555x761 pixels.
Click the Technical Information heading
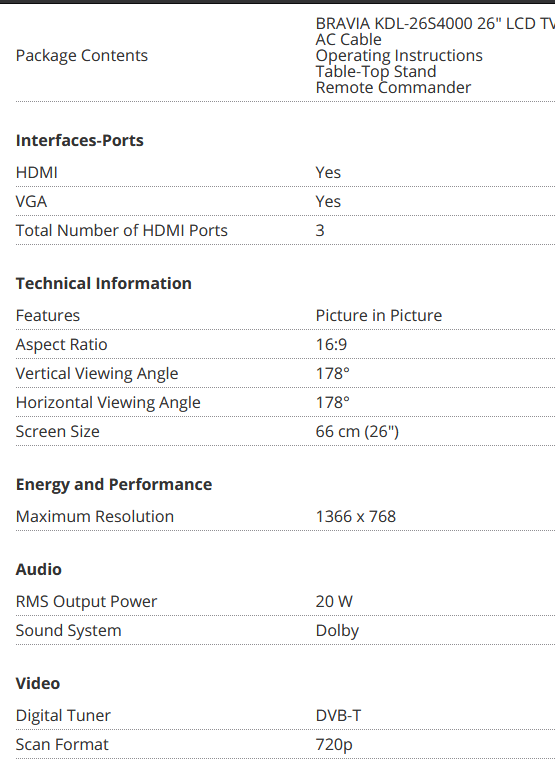103,283
